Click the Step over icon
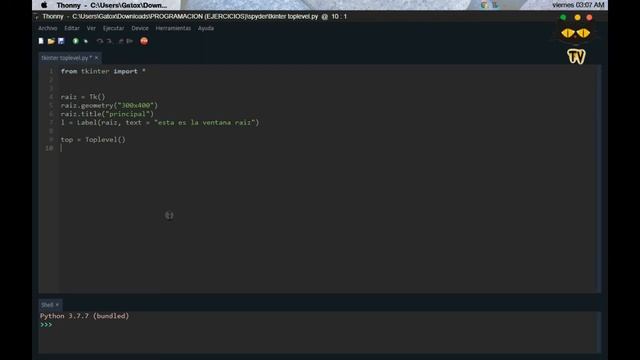The image size is (640, 360). (x=100, y=41)
